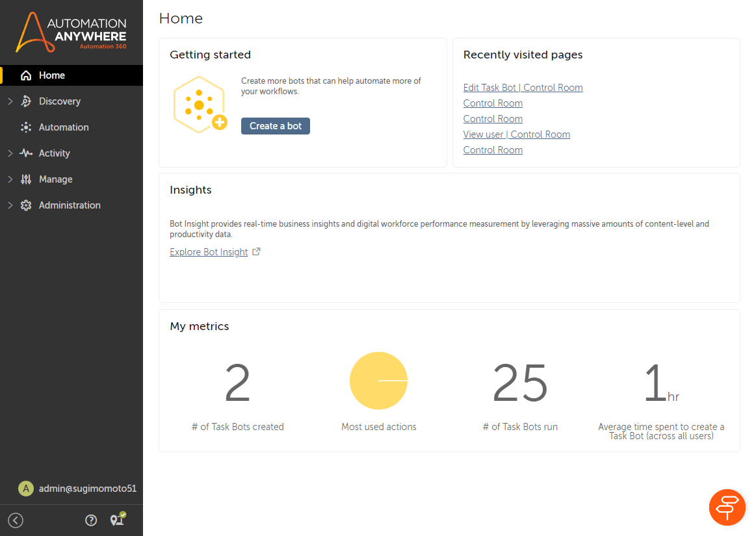The image size is (756, 536).
Task: Click the 2 Task Bots created value
Action: [x=238, y=383]
